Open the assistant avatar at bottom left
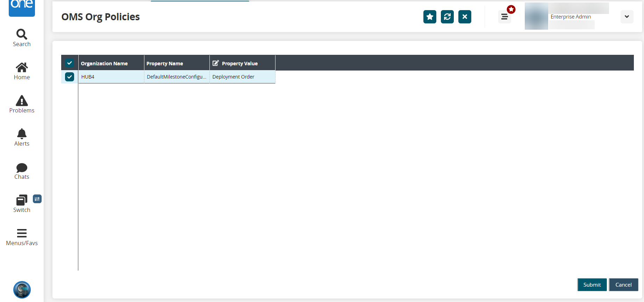 click(x=22, y=290)
